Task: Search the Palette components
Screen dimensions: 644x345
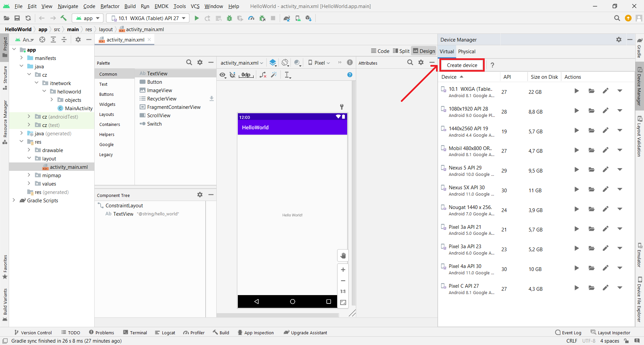Action: (189, 62)
